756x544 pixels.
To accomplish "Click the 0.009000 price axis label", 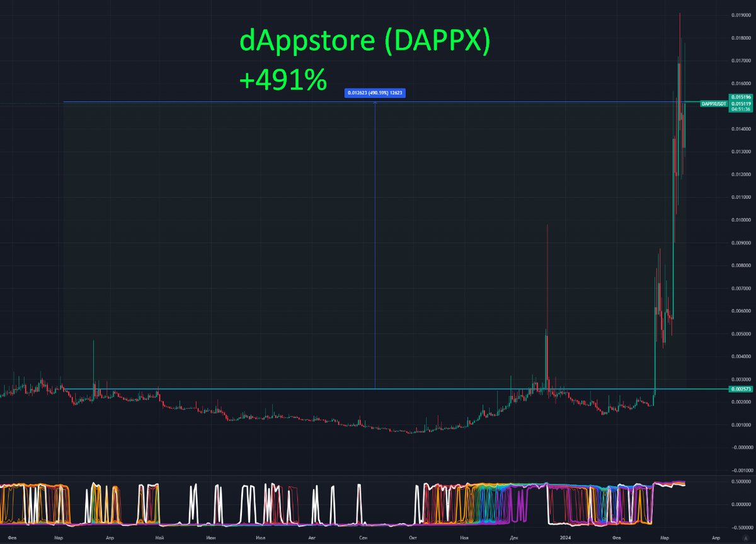I will click(742, 242).
